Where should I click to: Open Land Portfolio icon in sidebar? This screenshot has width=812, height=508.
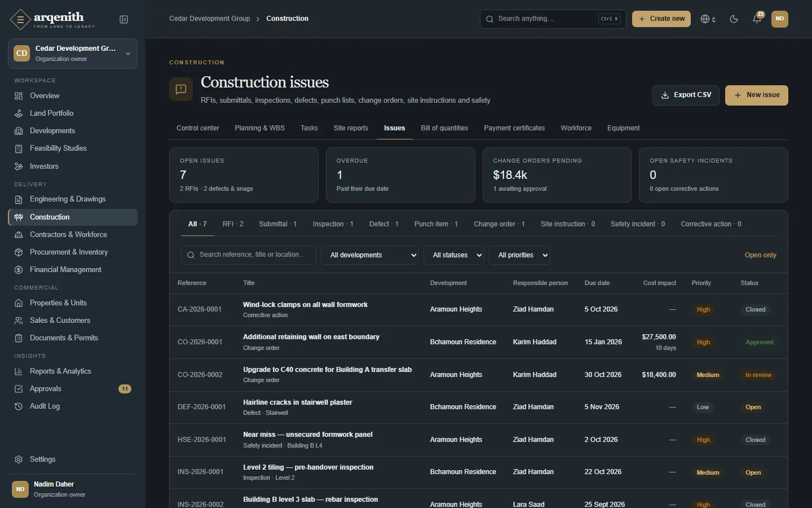point(19,113)
